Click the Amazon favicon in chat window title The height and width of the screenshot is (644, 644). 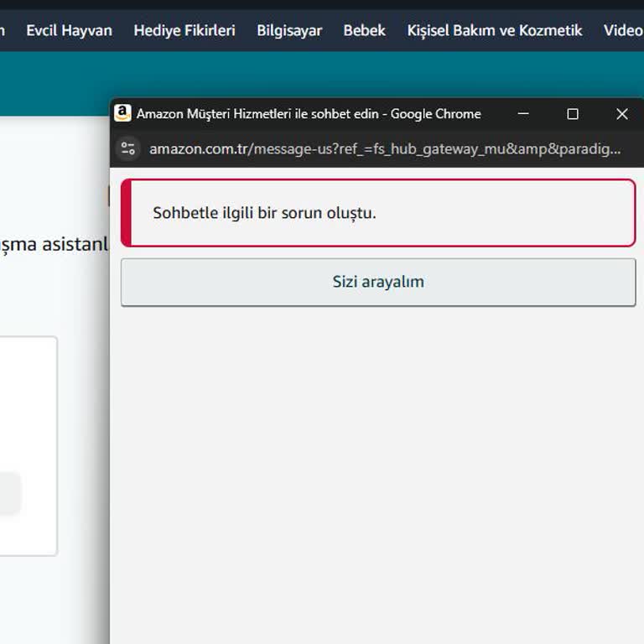point(122,113)
